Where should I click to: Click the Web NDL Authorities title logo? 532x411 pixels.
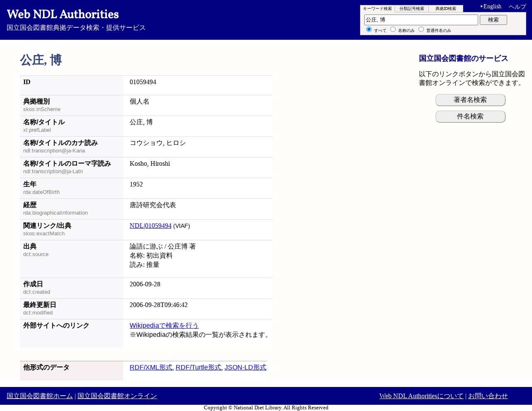63,14
